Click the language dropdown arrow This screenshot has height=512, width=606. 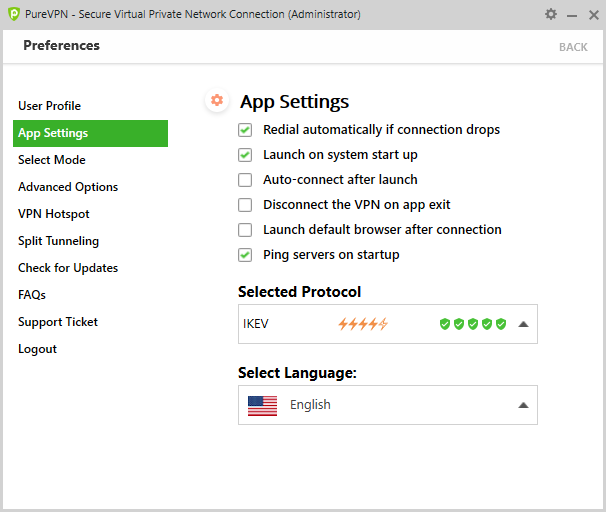point(523,405)
